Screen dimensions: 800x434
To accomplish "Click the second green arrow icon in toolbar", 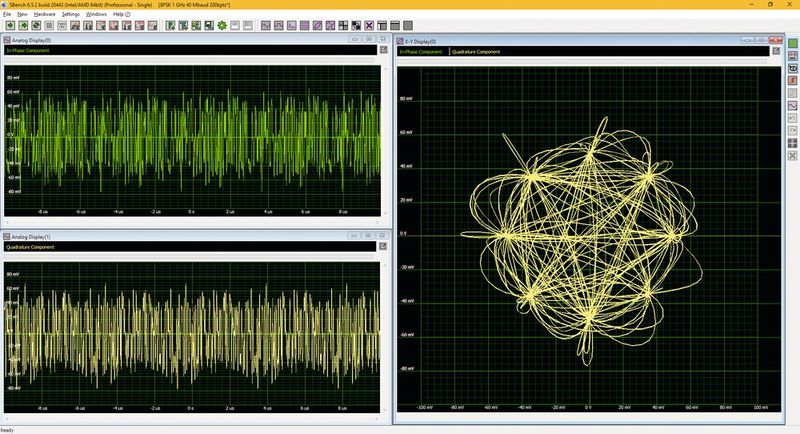I will coord(23,25).
